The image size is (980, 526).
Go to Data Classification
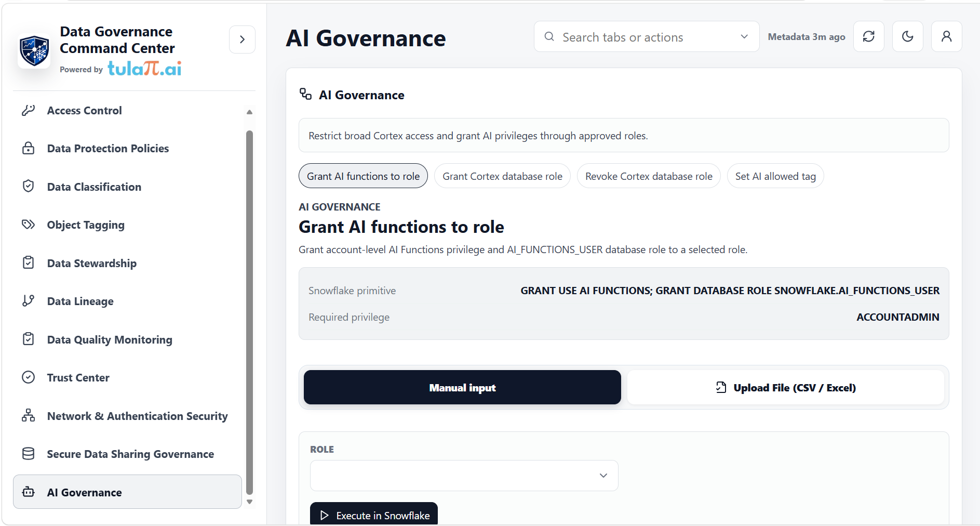pyautogui.click(x=127, y=187)
